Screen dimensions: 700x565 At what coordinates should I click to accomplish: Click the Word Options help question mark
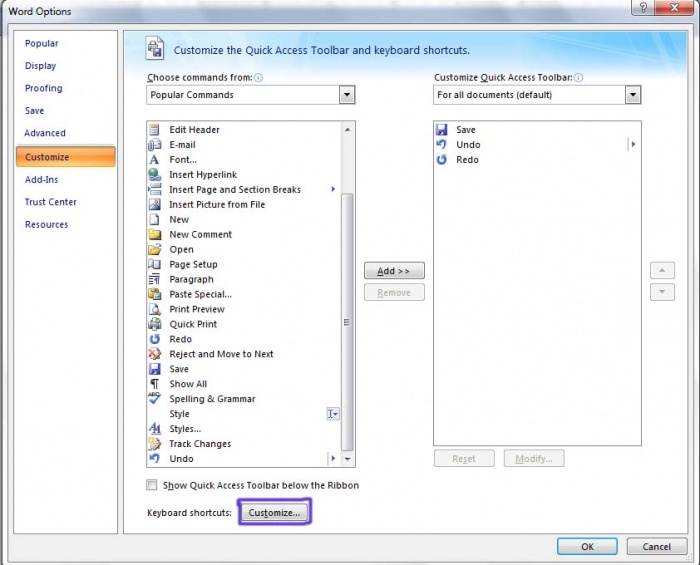pos(643,8)
